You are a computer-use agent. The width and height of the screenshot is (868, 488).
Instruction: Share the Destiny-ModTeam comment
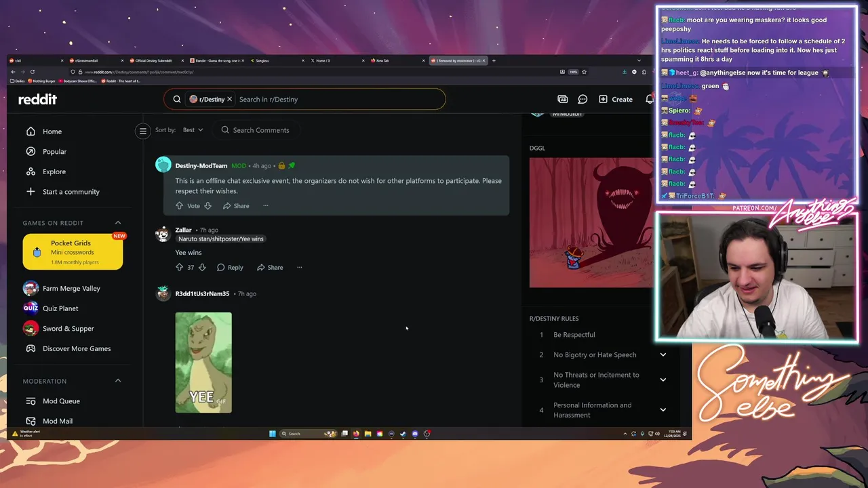click(x=236, y=206)
